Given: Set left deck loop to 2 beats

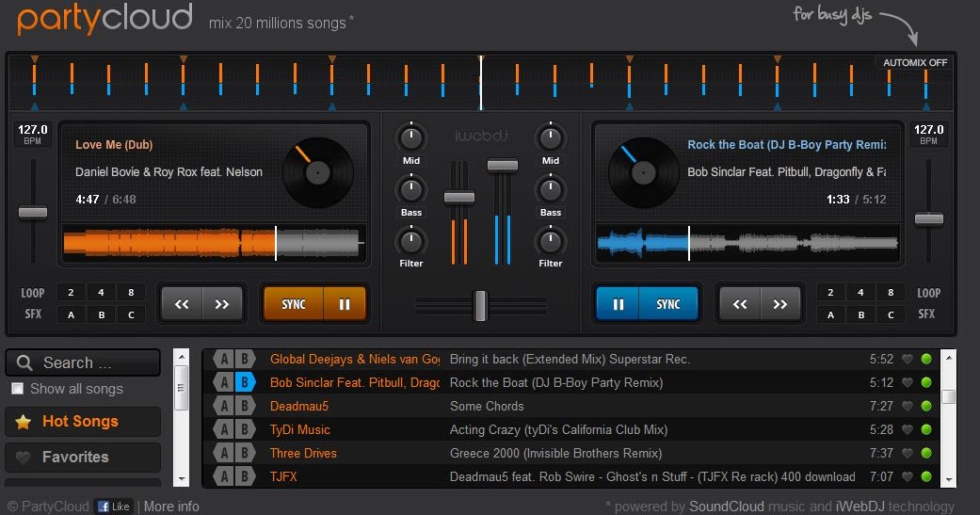Looking at the screenshot, I should [71, 292].
